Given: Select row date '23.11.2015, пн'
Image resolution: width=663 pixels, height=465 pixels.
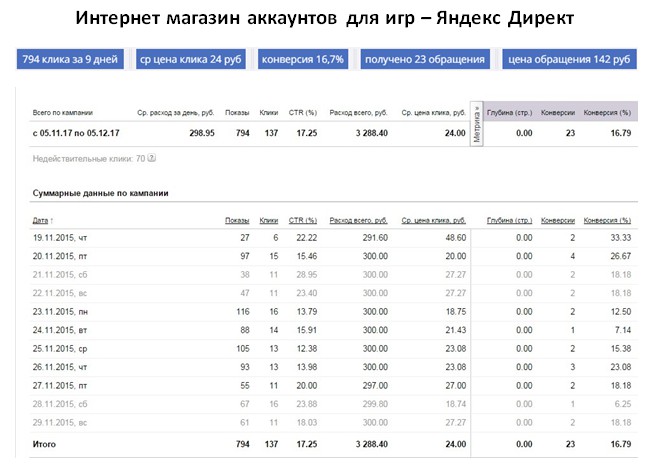Looking at the screenshot, I should [x=60, y=312].
